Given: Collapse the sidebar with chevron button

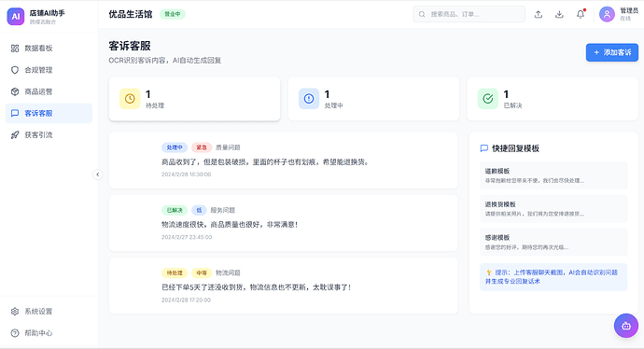Looking at the screenshot, I should (x=98, y=174).
